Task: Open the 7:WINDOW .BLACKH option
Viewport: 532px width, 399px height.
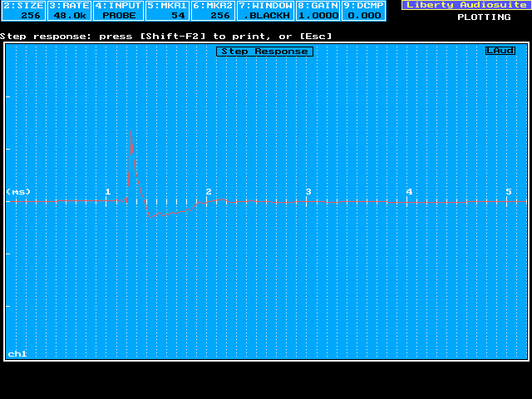Action: (265, 10)
